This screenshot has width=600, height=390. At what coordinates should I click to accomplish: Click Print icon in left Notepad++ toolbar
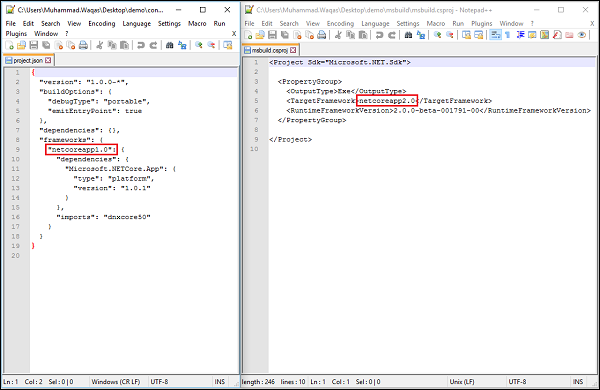[x=83, y=45]
